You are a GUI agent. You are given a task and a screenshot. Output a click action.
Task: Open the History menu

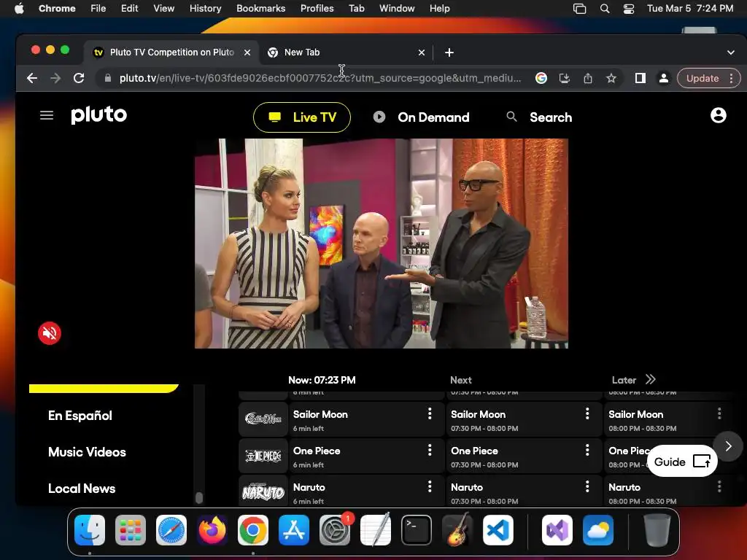point(205,8)
